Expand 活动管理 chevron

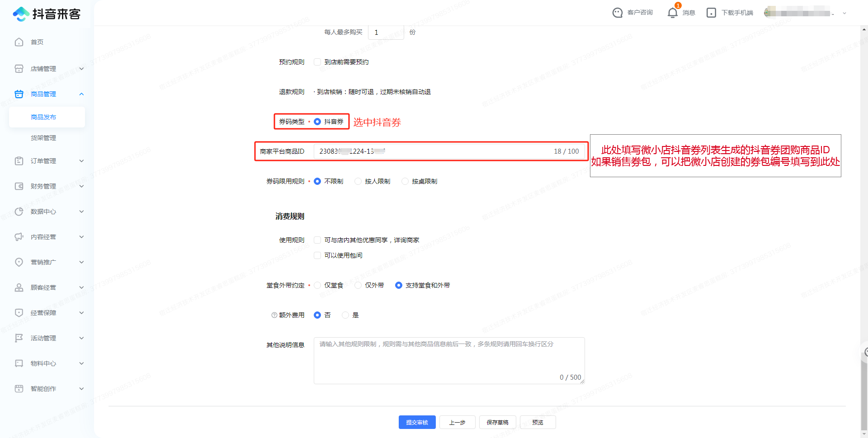coord(82,338)
